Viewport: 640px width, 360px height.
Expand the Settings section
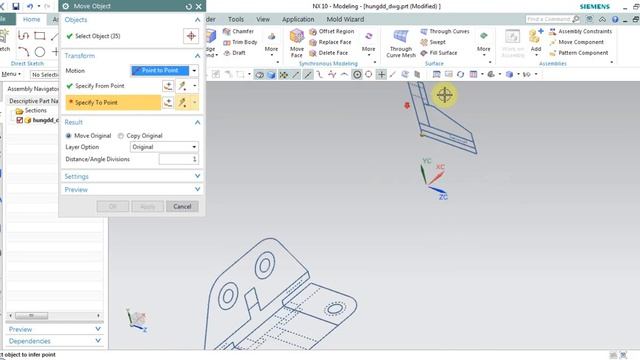[x=198, y=176]
